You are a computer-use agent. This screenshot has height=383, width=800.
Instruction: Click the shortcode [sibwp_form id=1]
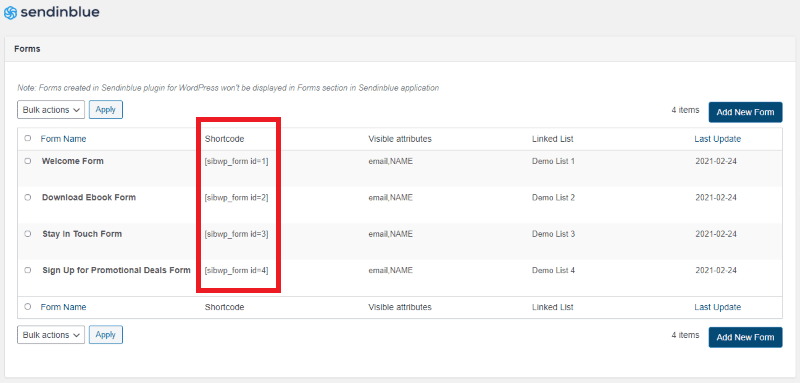(236, 161)
